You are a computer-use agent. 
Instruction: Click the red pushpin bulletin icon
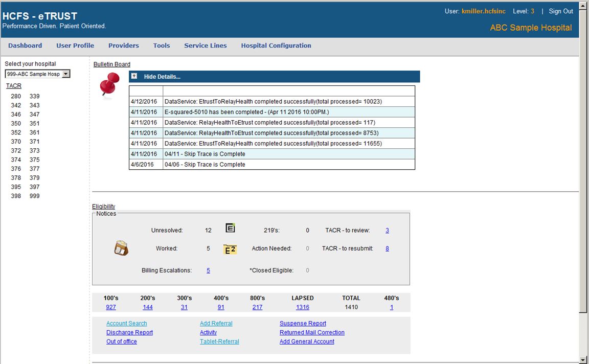[x=108, y=84]
